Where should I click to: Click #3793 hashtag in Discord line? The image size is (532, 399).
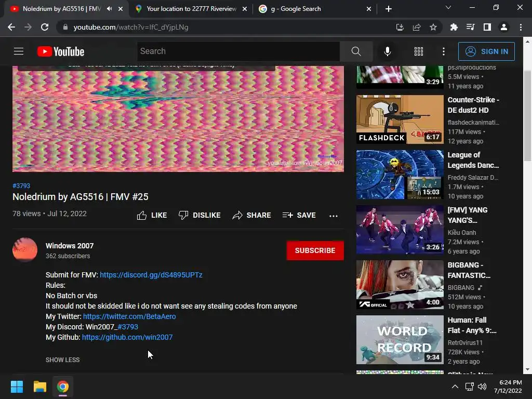coord(128,327)
